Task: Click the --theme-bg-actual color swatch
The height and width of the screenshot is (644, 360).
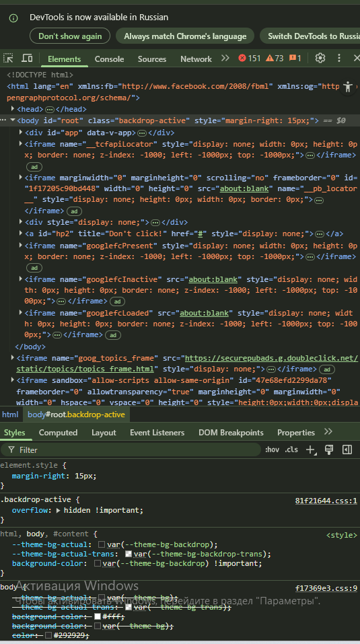Action: (102, 544)
